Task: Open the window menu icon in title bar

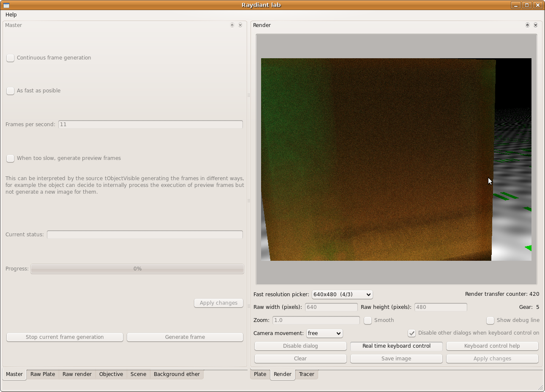Action: point(6,5)
